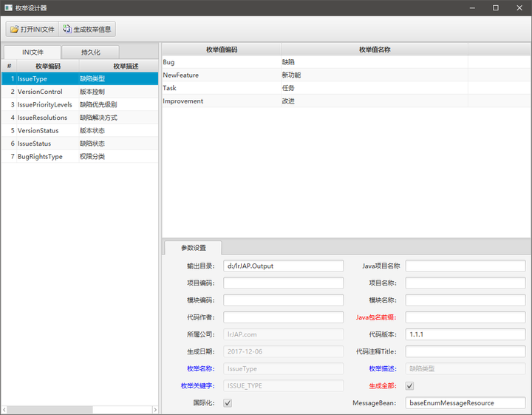Click the Improvement enum value cell
The width and height of the screenshot is (532, 415).
pos(222,101)
